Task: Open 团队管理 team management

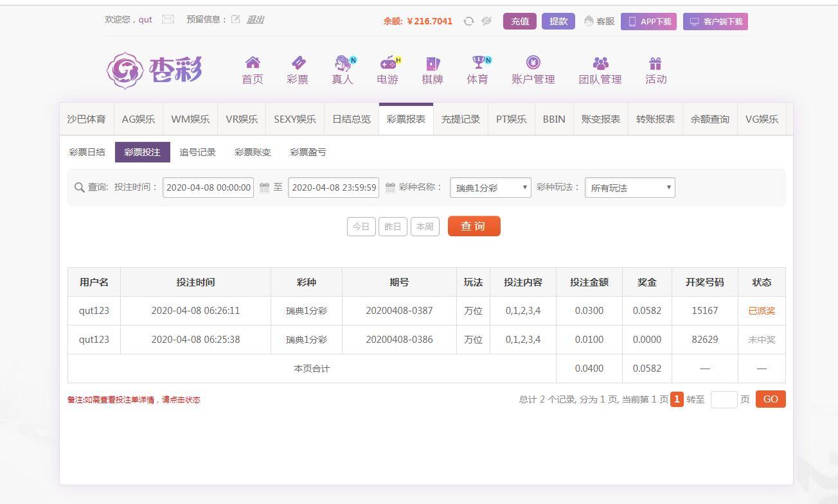Action: pyautogui.click(x=600, y=71)
